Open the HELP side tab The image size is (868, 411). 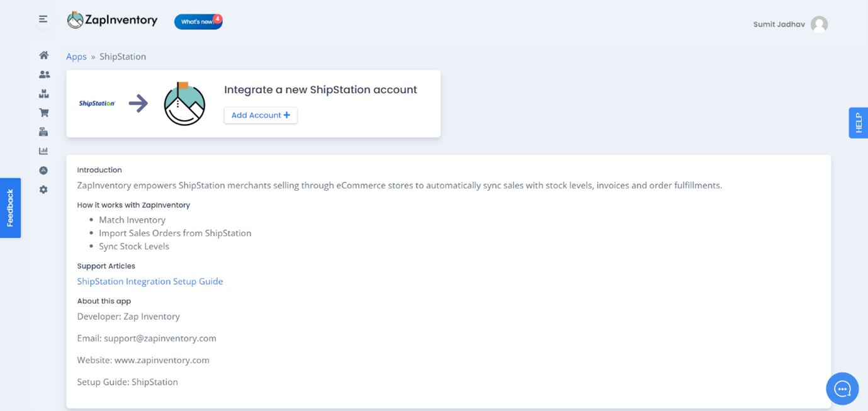859,123
